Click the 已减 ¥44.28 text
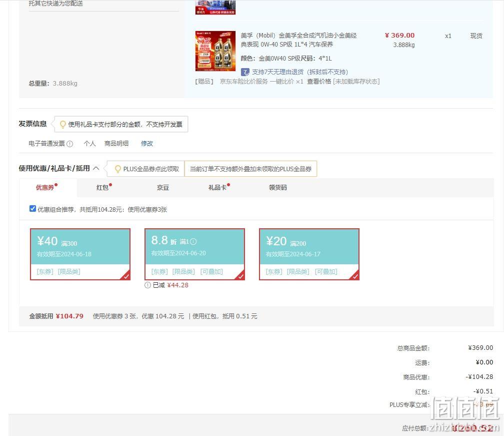 170,285
